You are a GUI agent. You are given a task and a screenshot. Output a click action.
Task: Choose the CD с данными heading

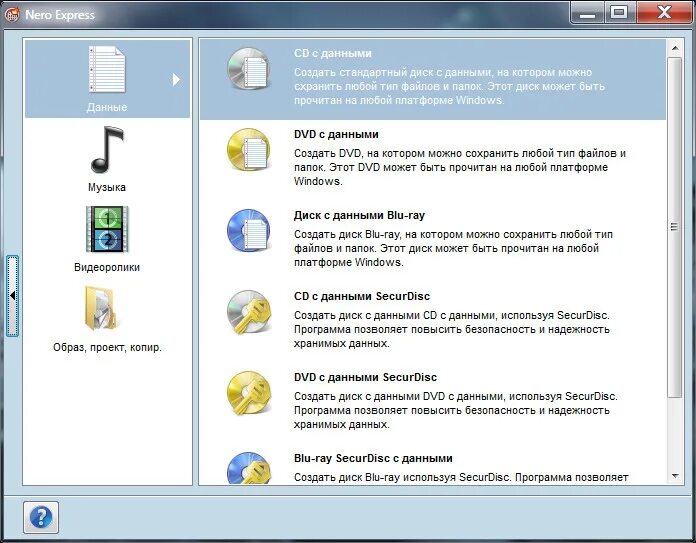tap(332, 53)
